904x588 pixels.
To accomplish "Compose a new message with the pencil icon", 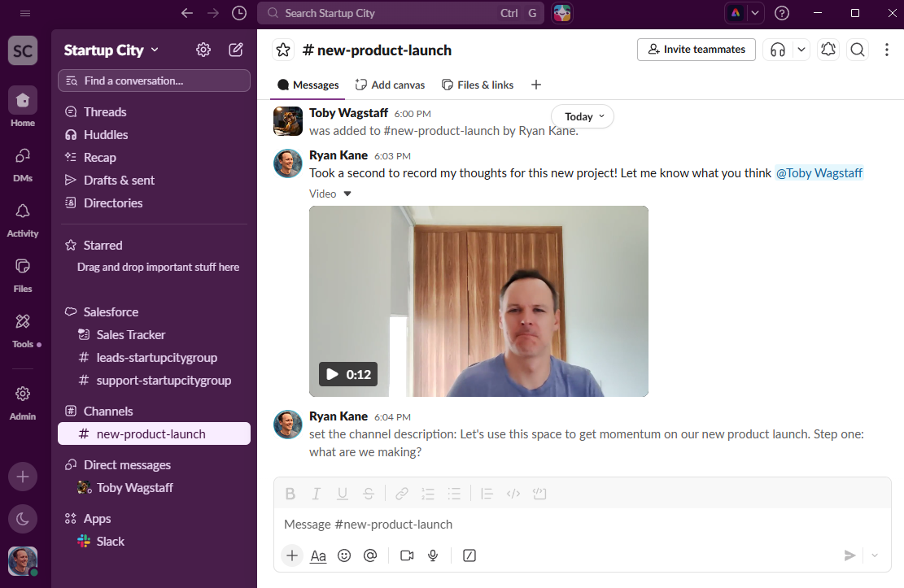I will pyautogui.click(x=236, y=50).
